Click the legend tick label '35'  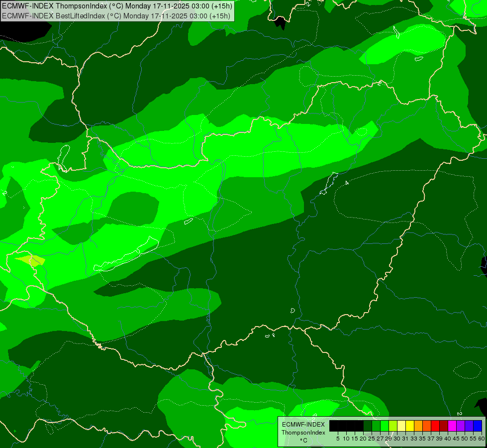click(422, 439)
